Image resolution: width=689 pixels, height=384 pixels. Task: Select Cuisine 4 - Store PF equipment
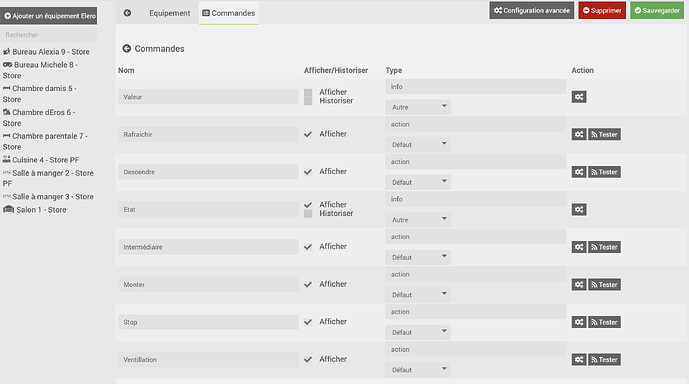tap(41, 160)
